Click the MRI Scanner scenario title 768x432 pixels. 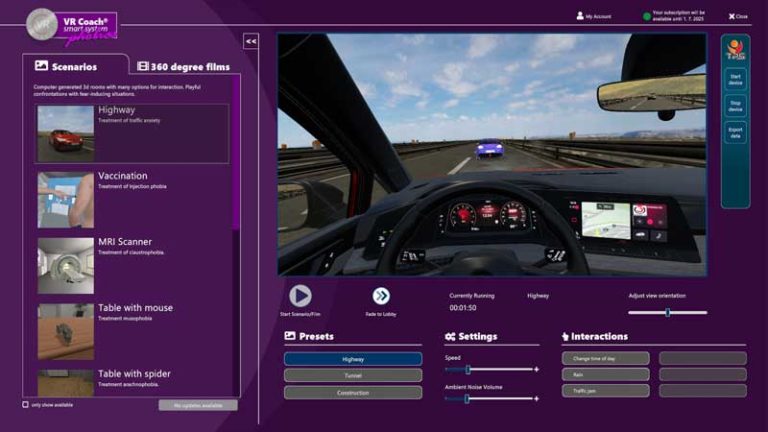(125, 242)
